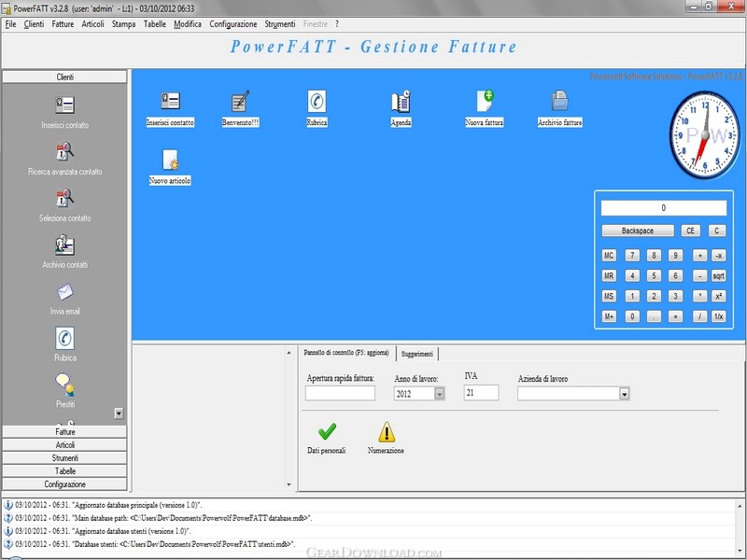The height and width of the screenshot is (560, 747).
Task: Click the calculator digit 0 button
Action: coord(632,316)
